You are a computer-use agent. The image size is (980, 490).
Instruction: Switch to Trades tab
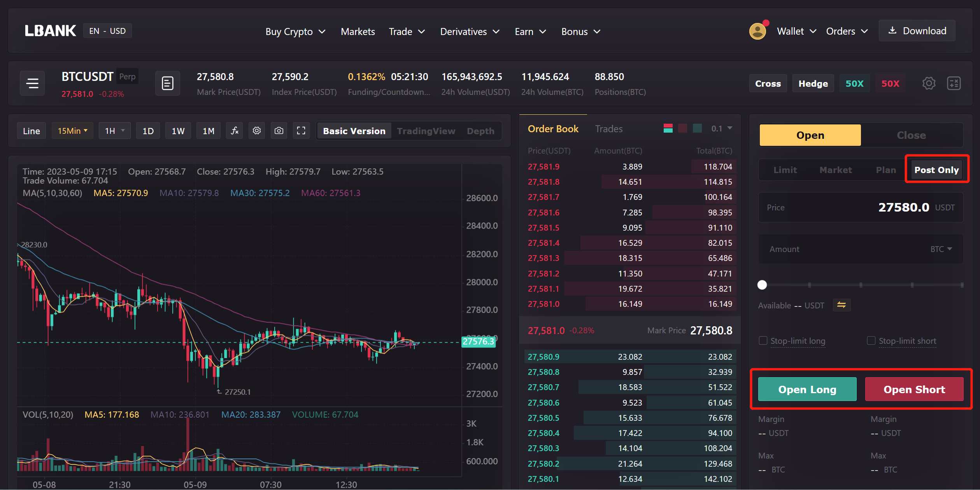(608, 129)
